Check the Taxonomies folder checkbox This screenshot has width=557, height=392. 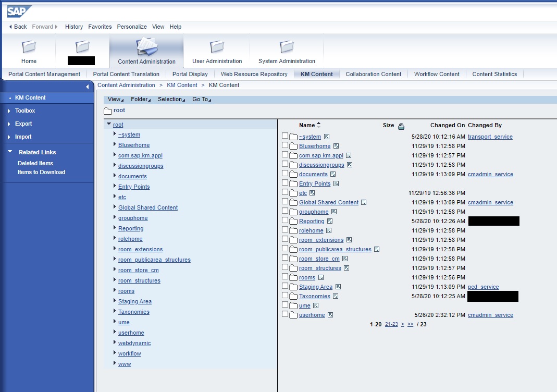tap(285, 296)
